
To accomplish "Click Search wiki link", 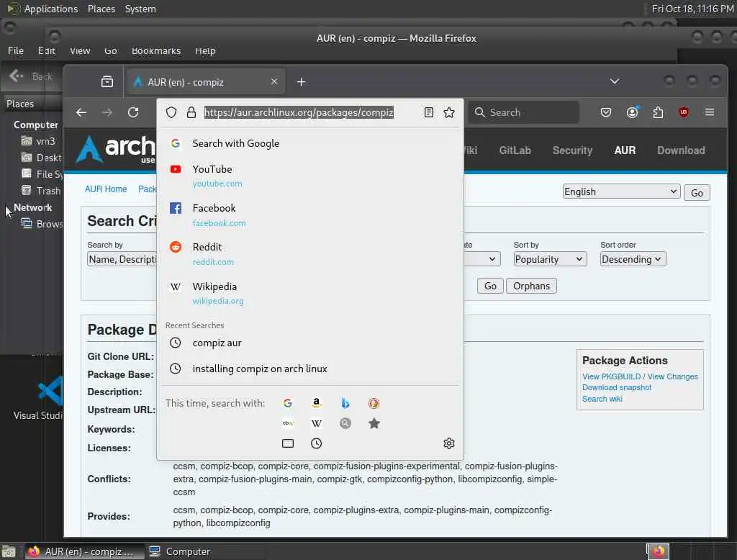I will 602,399.
